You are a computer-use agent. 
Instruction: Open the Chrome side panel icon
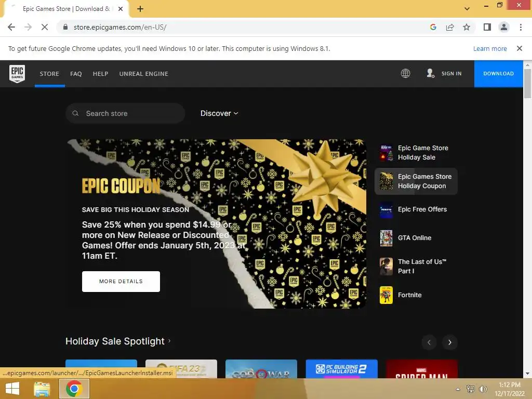click(487, 27)
